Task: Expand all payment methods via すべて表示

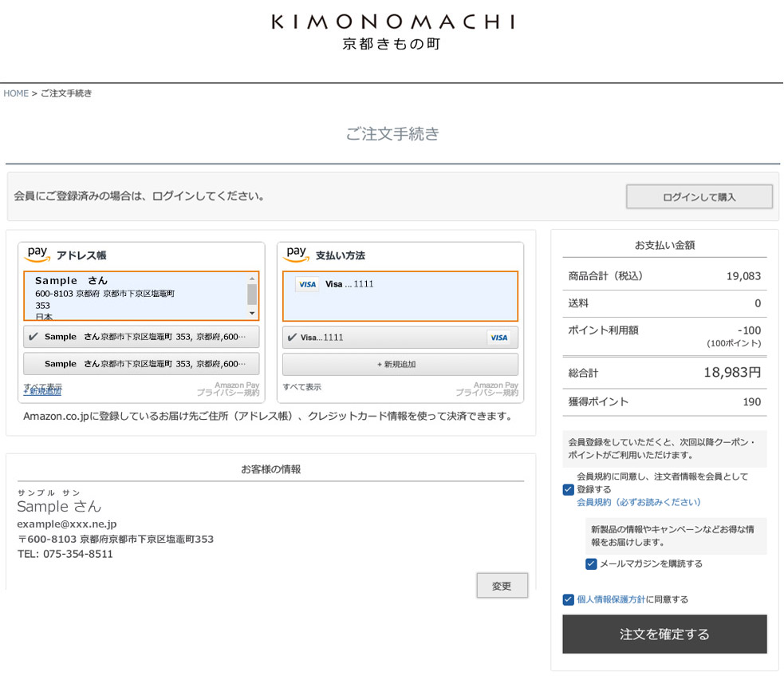Action: [302, 387]
